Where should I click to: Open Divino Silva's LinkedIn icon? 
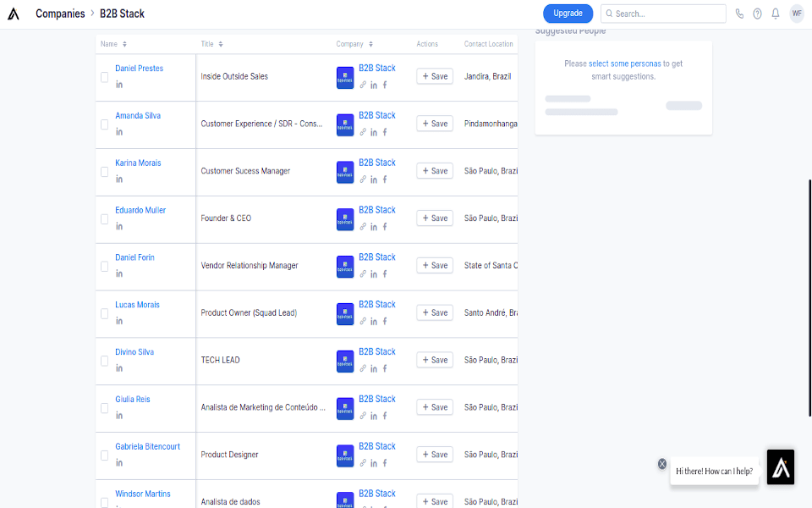click(119, 368)
